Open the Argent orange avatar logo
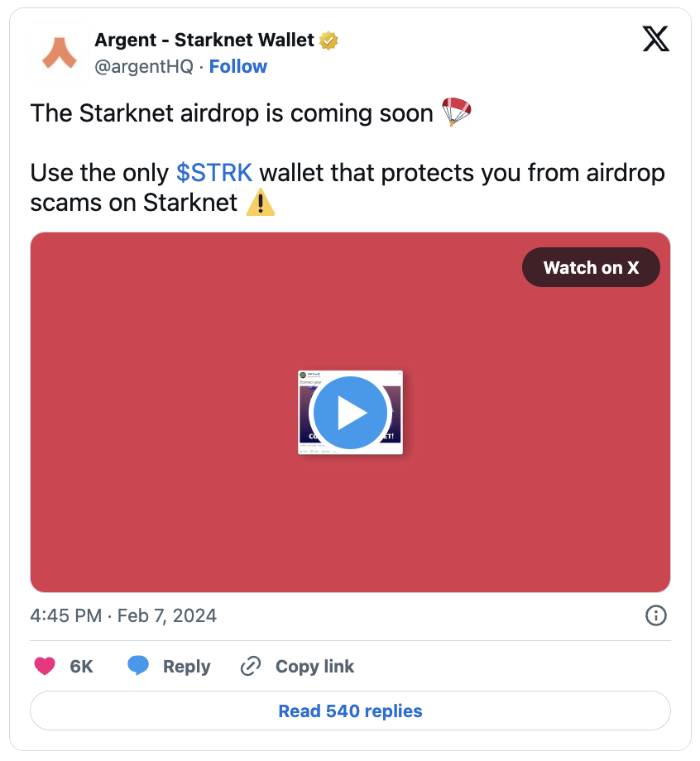 [x=60, y=53]
